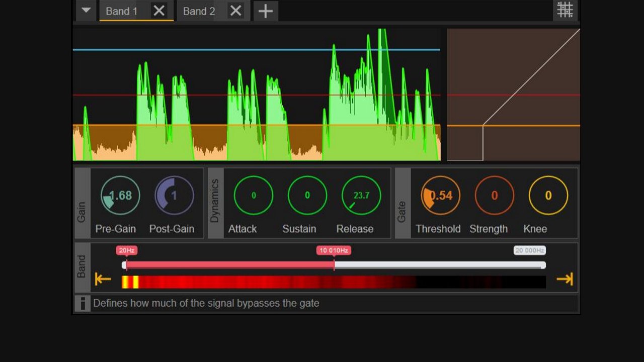The image size is (644, 362).
Task: Click the 20 000Hz frequency marker
Action: 529,250
